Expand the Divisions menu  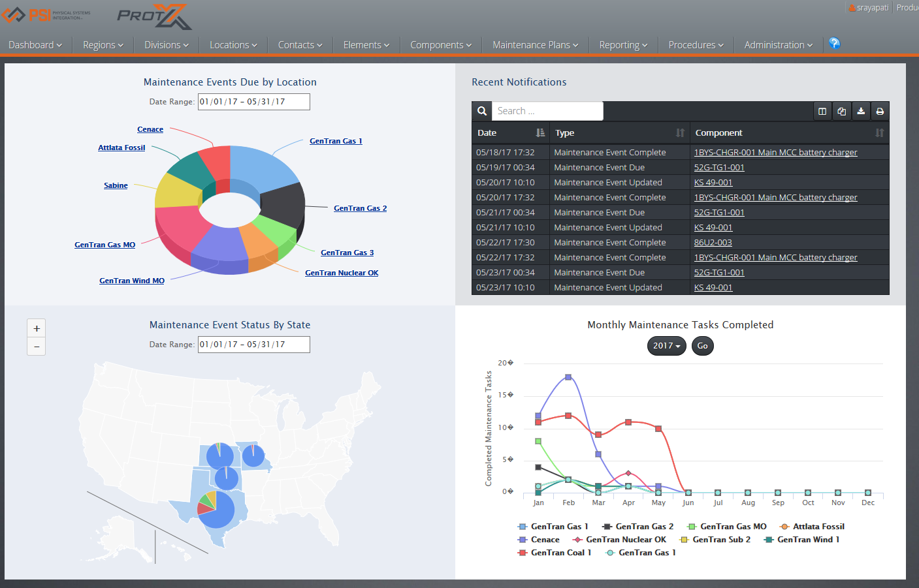[167, 45]
